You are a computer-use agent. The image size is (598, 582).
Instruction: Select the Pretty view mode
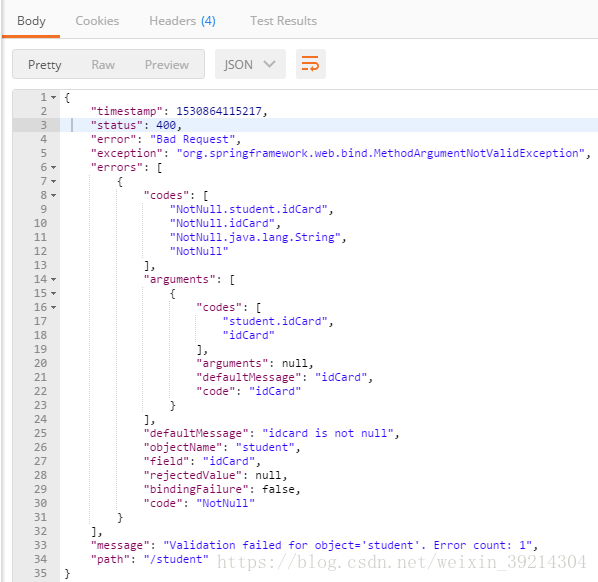tap(45, 64)
